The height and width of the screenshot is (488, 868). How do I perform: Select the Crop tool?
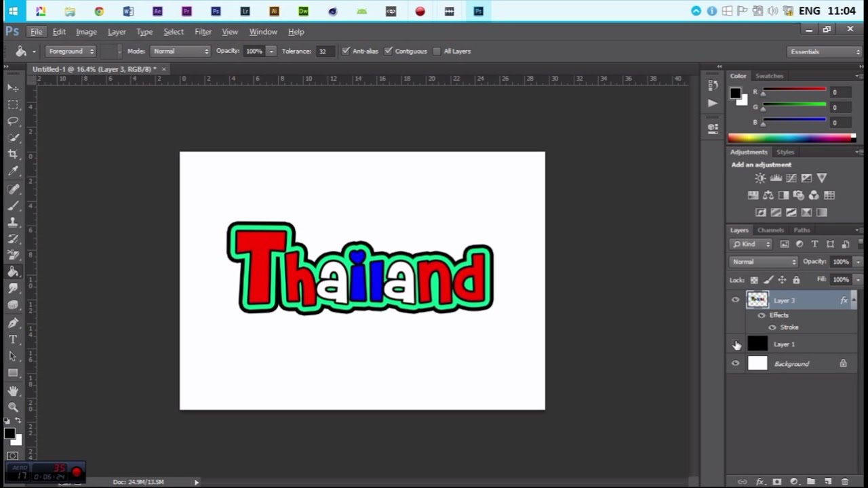tap(13, 155)
